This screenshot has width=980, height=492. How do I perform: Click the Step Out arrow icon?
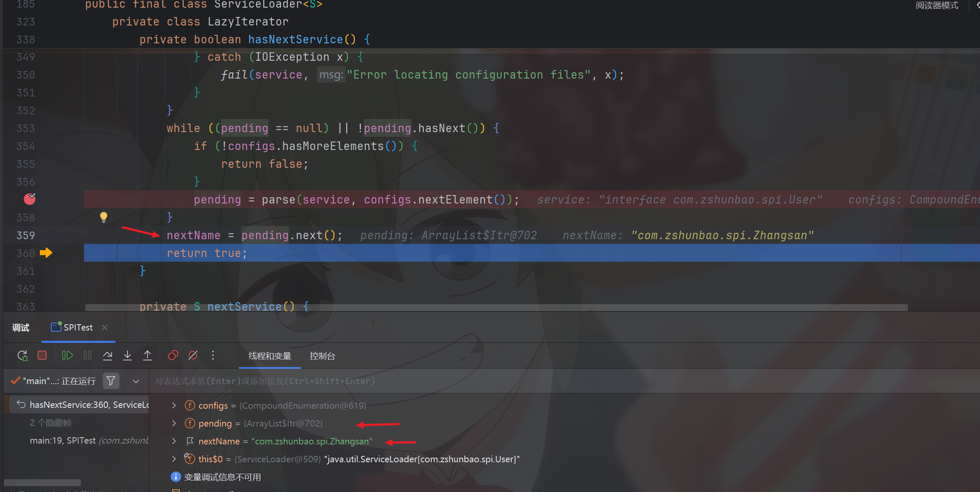point(147,356)
